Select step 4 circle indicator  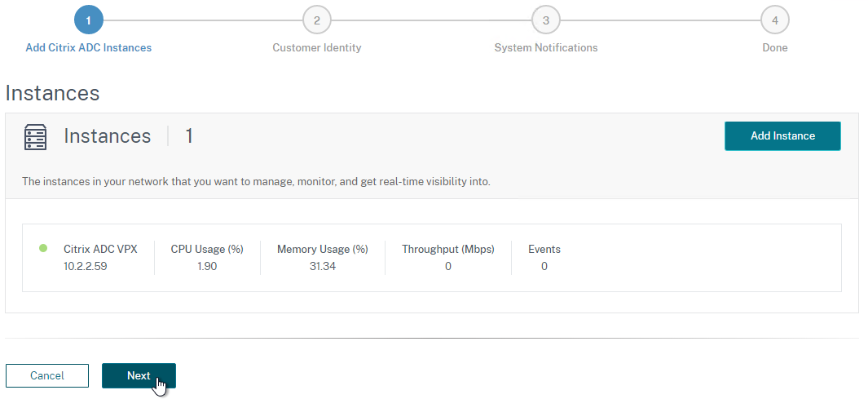click(775, 20)
